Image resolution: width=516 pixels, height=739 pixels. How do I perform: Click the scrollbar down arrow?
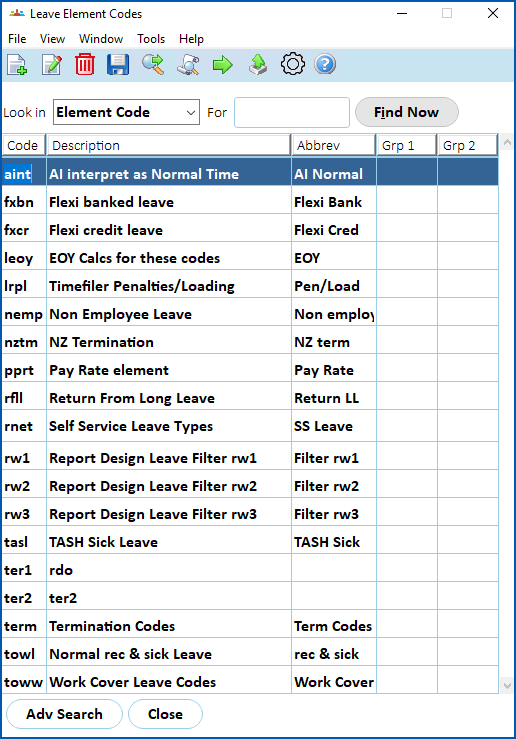tap(507, 685)
